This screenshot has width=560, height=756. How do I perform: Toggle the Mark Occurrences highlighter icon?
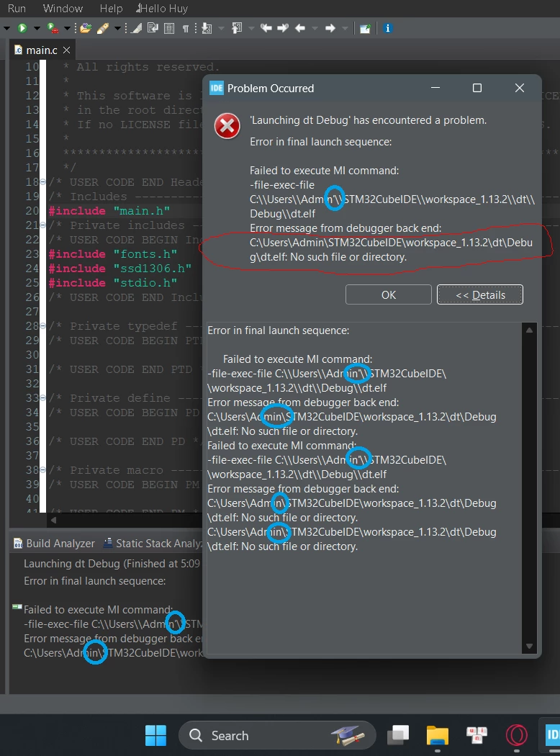[137, 28]
